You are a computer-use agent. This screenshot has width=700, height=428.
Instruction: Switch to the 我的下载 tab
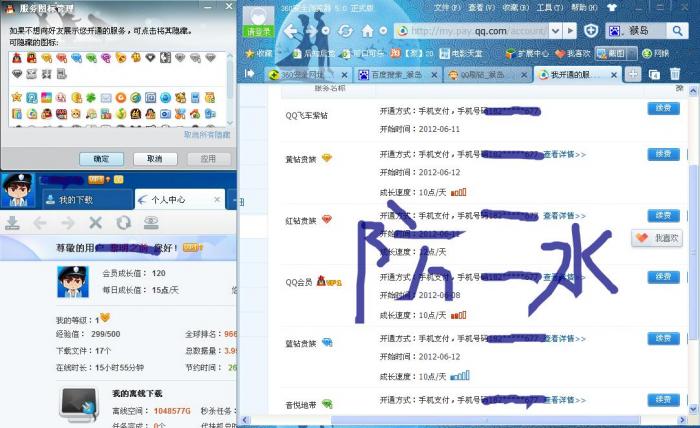click(x=88, y=199)
